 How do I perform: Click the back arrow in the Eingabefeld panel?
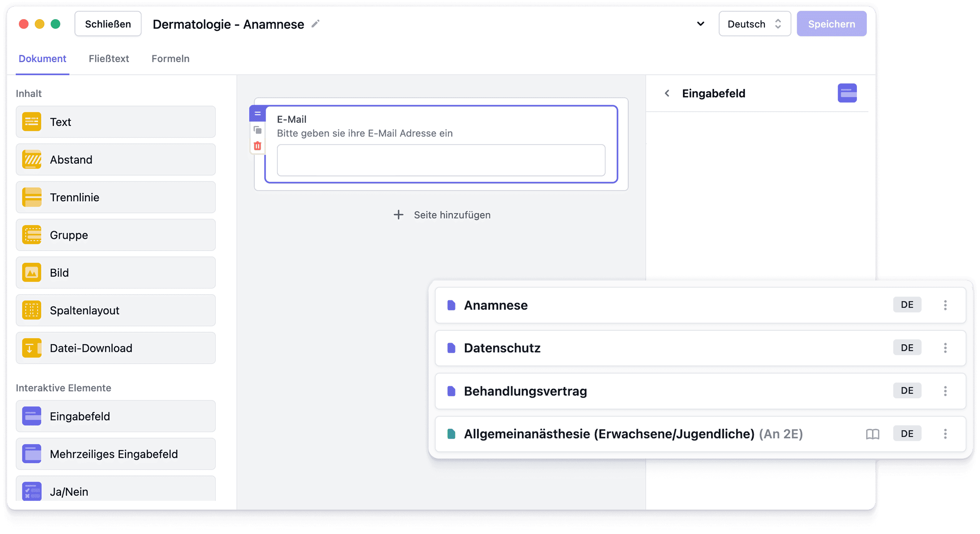(667, 93)
